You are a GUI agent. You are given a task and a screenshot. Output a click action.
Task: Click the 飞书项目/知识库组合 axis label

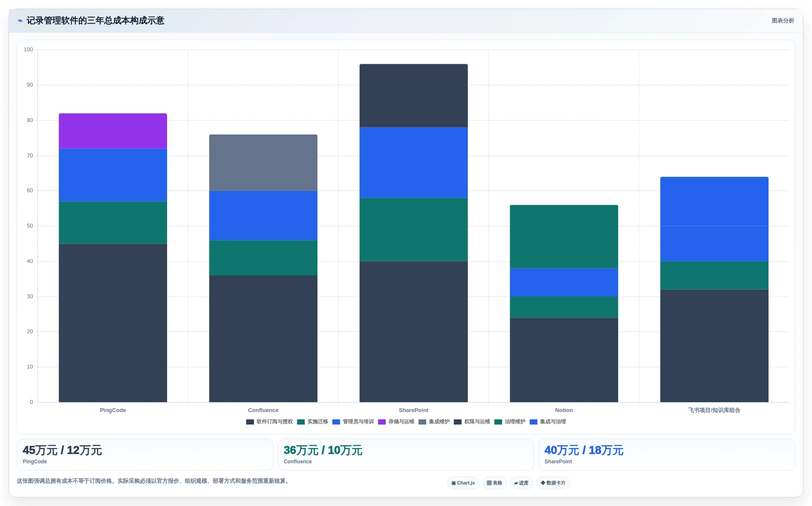[714, 410]
